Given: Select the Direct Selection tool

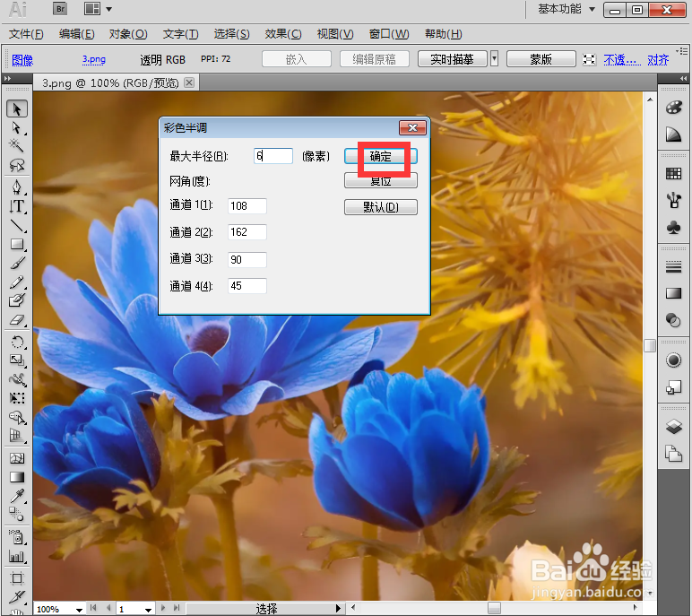Looking at the screenshot, I should [17, 128].
